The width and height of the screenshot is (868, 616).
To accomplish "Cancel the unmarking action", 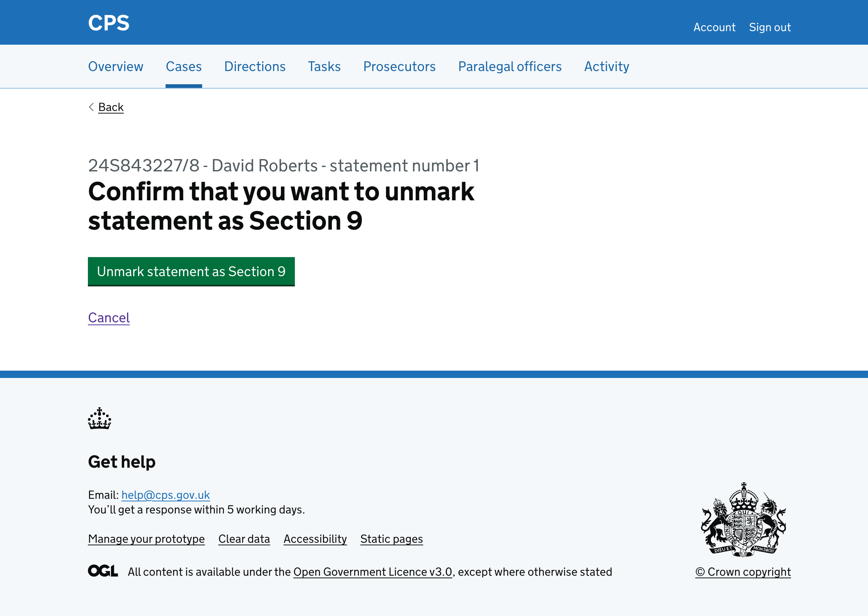I will 109,318.
